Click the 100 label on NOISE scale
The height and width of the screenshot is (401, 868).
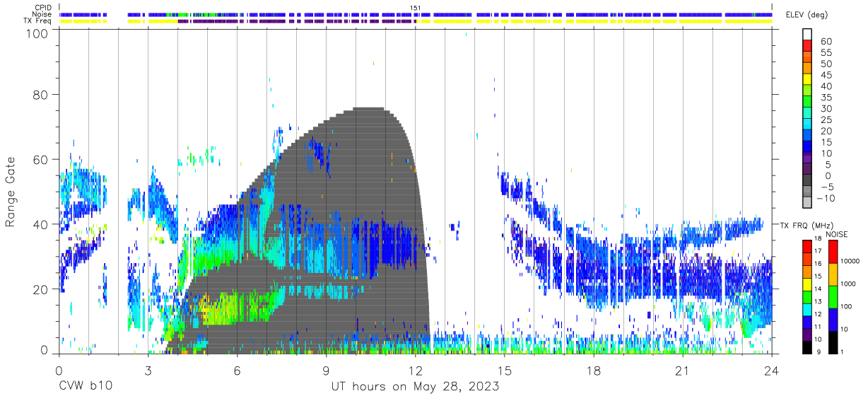point(848,306)
